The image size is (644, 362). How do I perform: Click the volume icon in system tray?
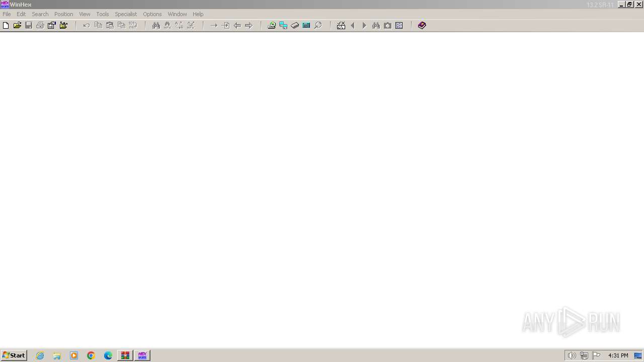tap(572, 355)
